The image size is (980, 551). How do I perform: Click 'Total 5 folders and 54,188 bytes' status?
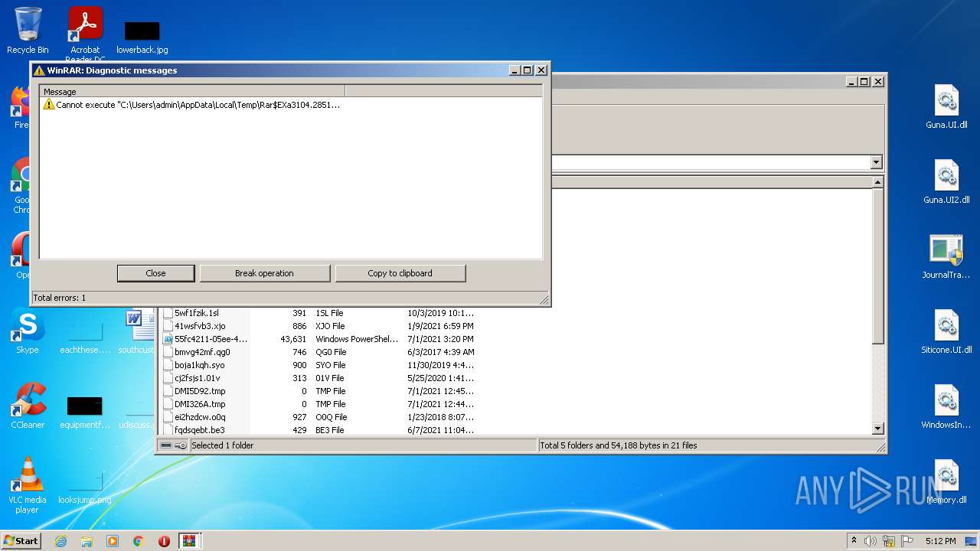(619, 445)
